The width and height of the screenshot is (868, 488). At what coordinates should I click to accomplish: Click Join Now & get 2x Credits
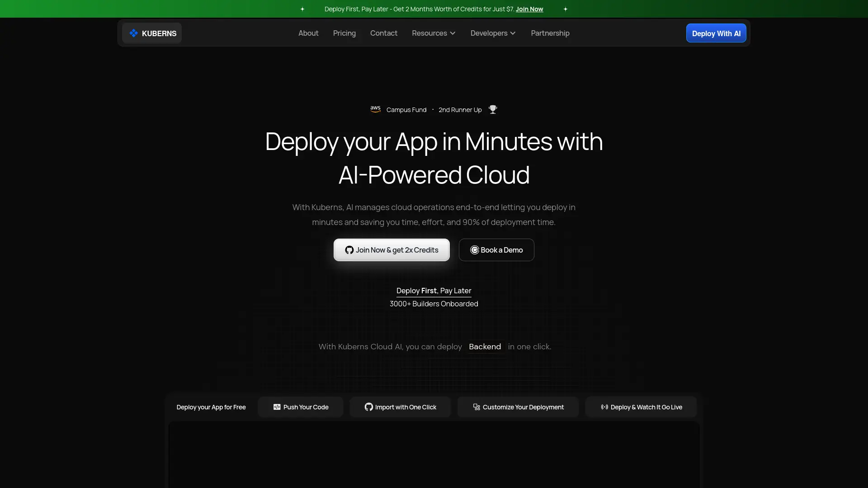point(392,250)
